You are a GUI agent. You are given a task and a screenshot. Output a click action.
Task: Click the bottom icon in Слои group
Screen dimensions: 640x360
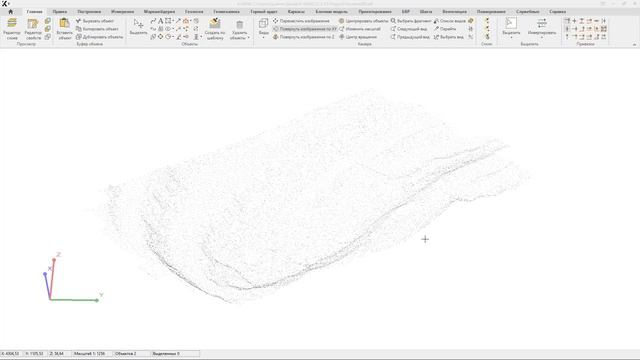point(487,37)
